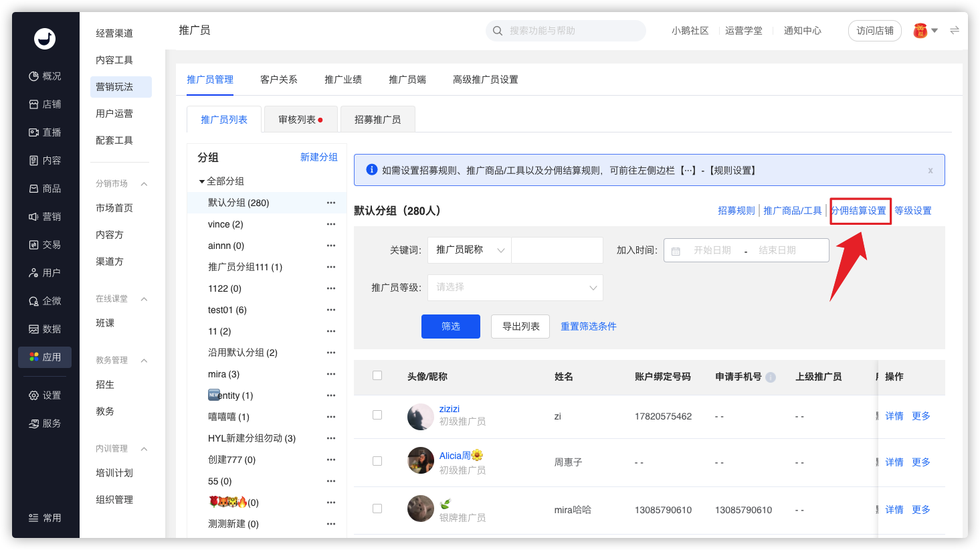
Task: Close the blue info banner
Action: click(x=930, y=171)
